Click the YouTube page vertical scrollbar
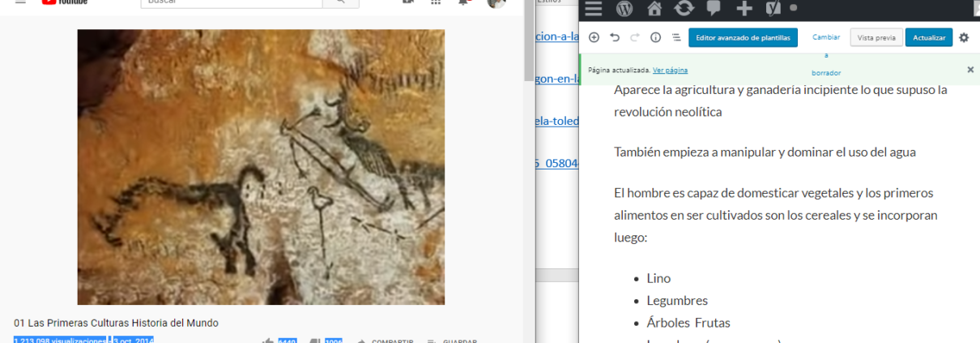Image resolution: width=980 pixels, height=343 pixels. 529,41
